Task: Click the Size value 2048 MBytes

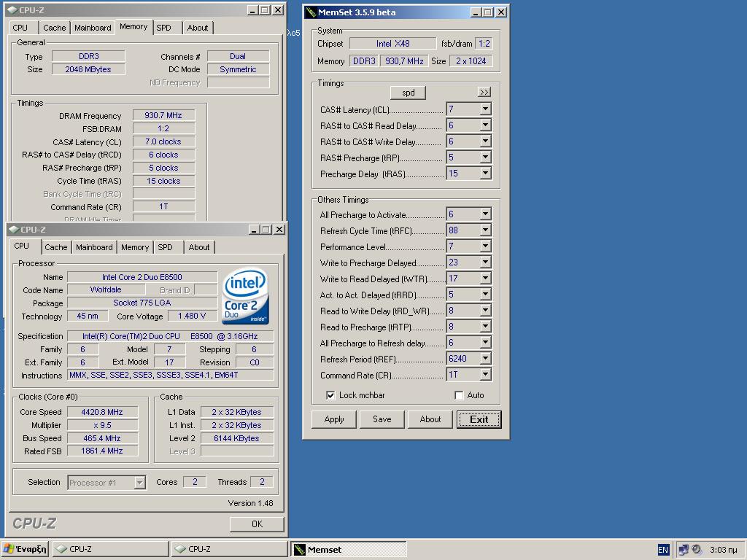Action: (x=88, y=69)
